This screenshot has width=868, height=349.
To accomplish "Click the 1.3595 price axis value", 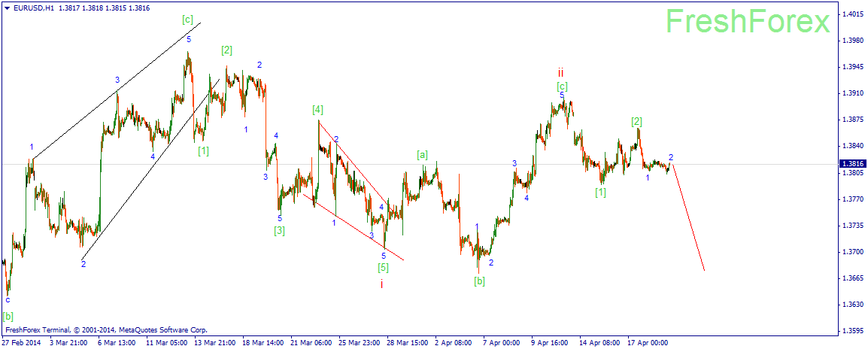I will pos(852,331).
